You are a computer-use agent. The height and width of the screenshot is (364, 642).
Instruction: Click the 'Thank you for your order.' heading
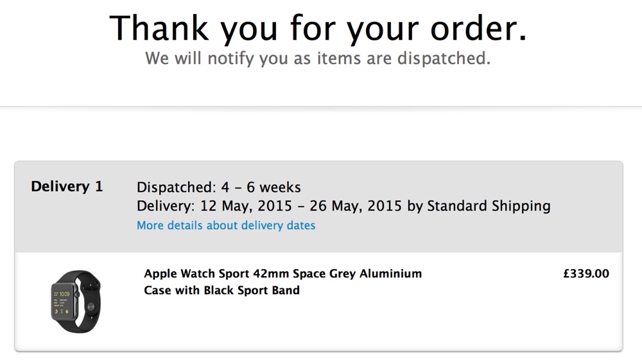(x=318, y=27)
